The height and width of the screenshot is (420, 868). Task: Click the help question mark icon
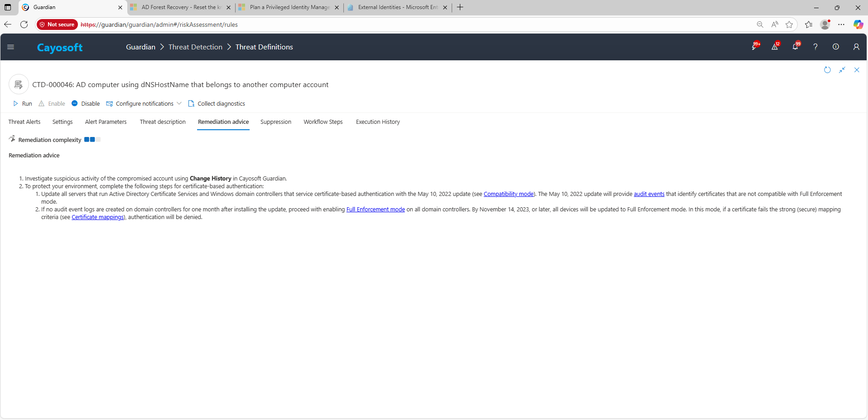pos(815,47)
